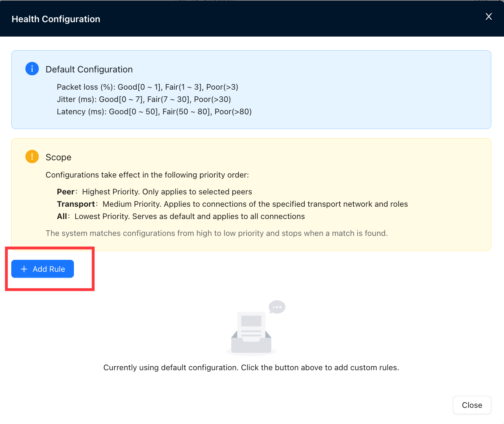Click the empty inbox illustration
Image resolution: width=504 pixels, height=424 pixels.
coord(256,328)
